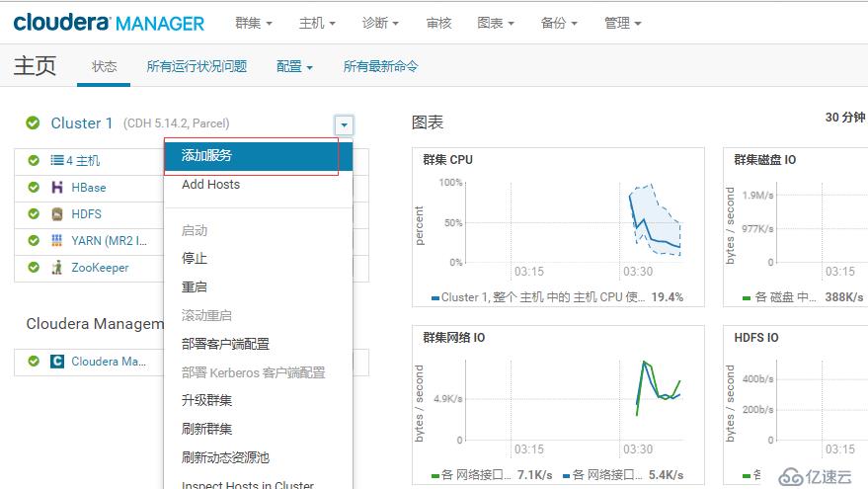Switch to the 所有最新命令 tab
Viewport: 868px width, 489px height.
click(381, 67)
